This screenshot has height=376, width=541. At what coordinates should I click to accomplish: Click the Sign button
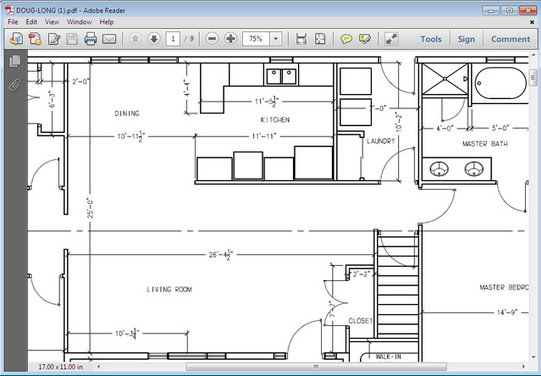466,39
